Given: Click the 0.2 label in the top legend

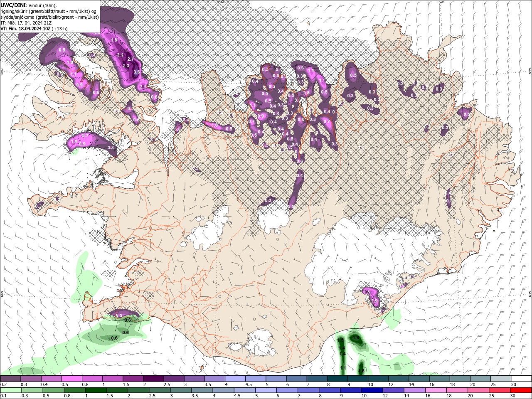Looking at the screenshot, I should point(3,384).
